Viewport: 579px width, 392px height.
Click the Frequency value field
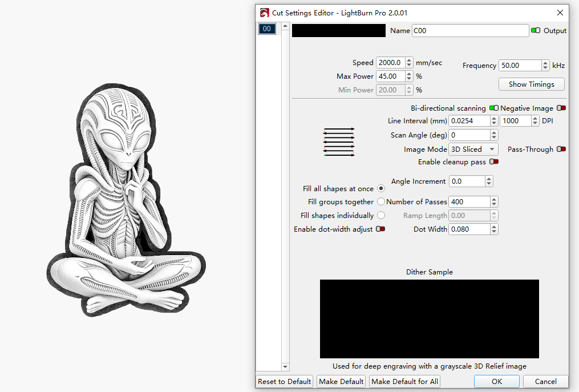tap(520, 66)
